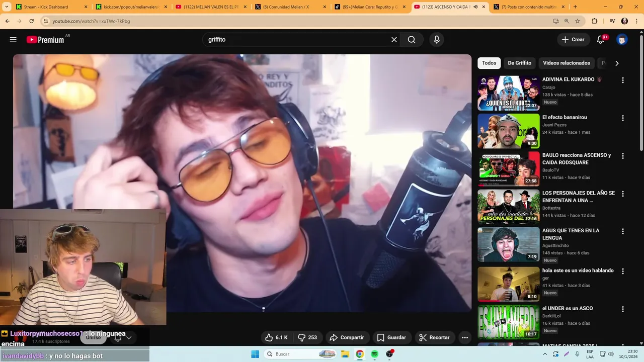Screen dimensions: 644x362
Task: Click the Crear button
Action: pos(573,40)
